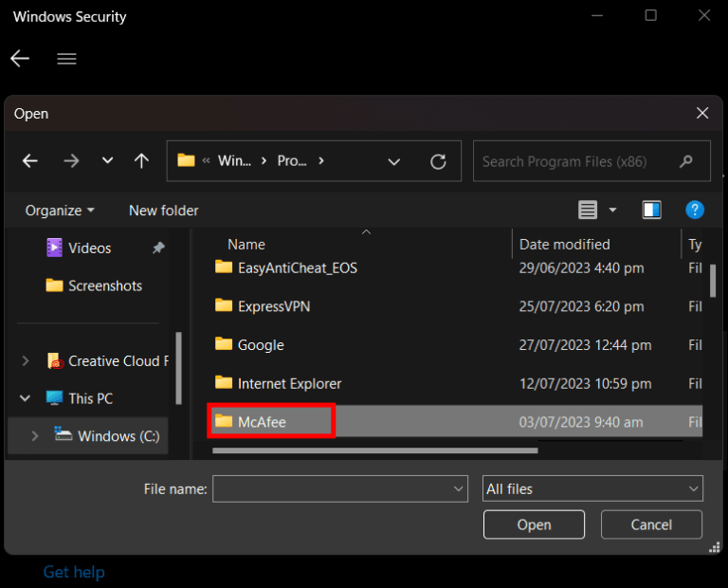Select Videos in the navigation pane
Screen dimensions: 728x588
[90, 248]
